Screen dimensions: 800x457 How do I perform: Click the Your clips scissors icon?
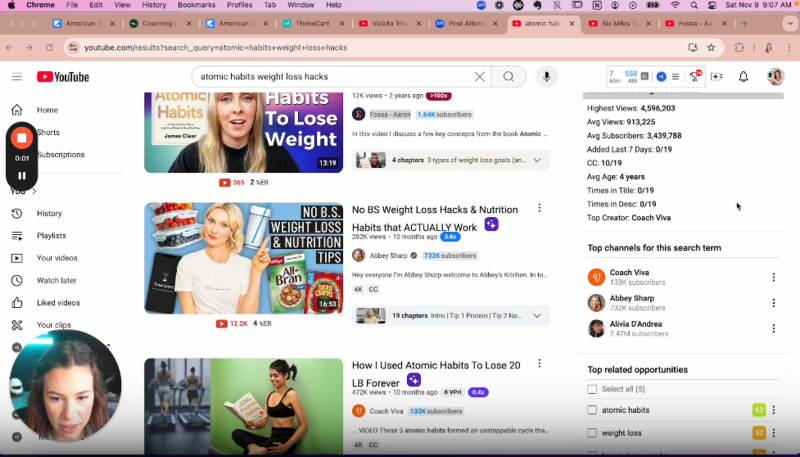[x=17, y=325]
